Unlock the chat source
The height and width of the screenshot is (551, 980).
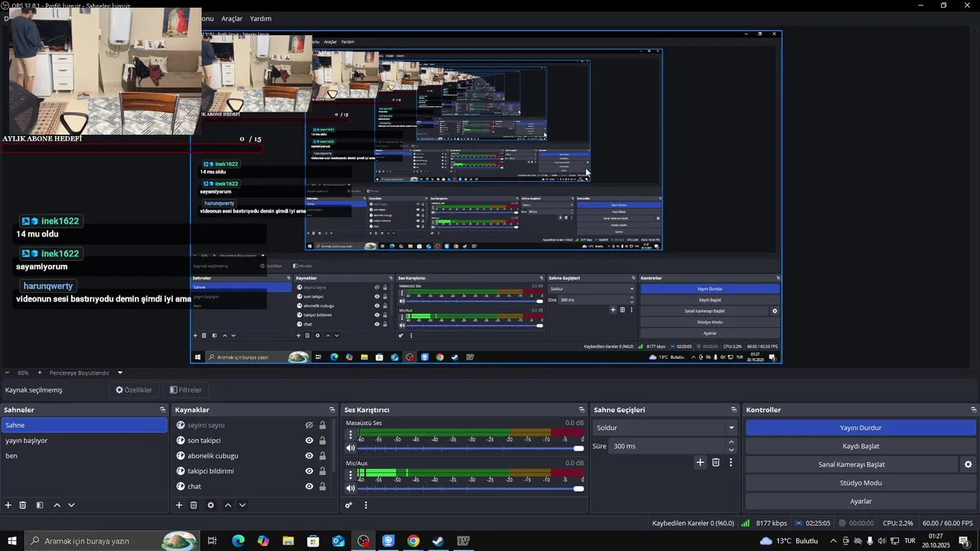pos(322,487)
